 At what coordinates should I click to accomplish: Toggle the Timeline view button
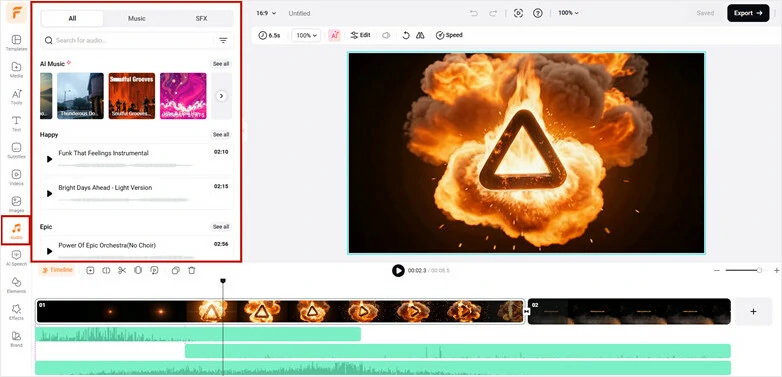point(57,270)
